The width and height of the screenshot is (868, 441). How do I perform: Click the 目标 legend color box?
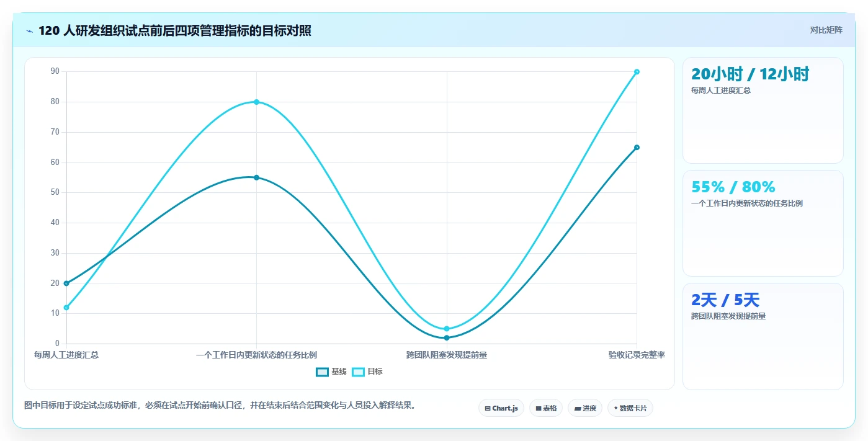point(358,372)
